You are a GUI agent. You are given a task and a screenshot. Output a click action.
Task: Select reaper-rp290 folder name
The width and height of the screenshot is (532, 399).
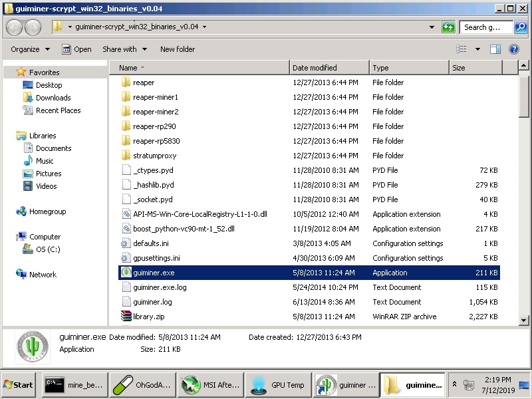pyautogui.click(x=154, y=126)
